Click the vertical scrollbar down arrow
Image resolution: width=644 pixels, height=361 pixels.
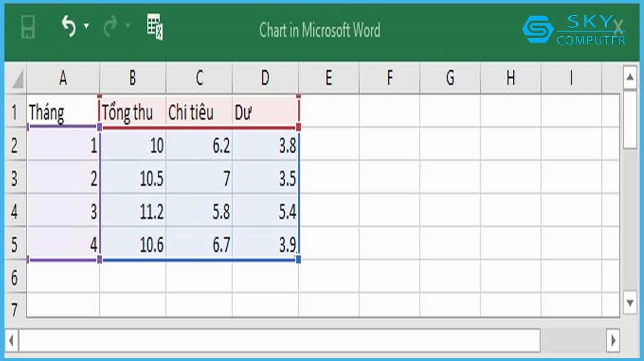(x=630, y=303)
